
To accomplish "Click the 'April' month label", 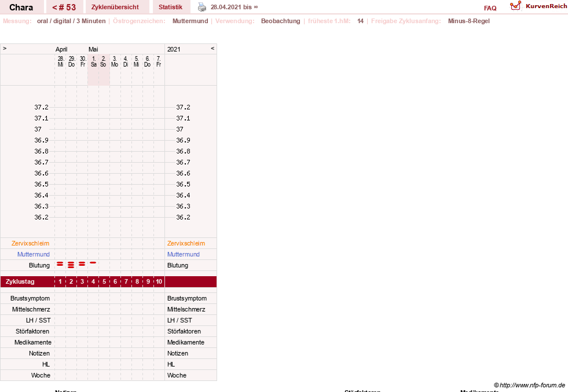I will [x=61, y=49].
